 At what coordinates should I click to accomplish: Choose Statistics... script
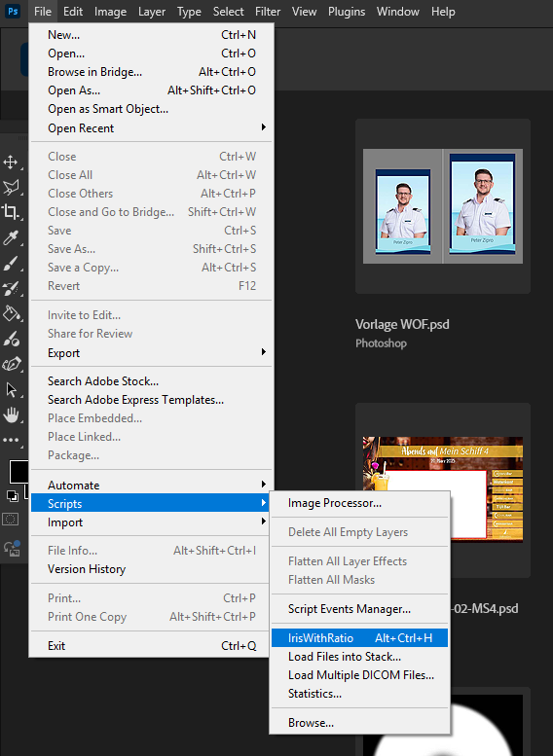359,694
